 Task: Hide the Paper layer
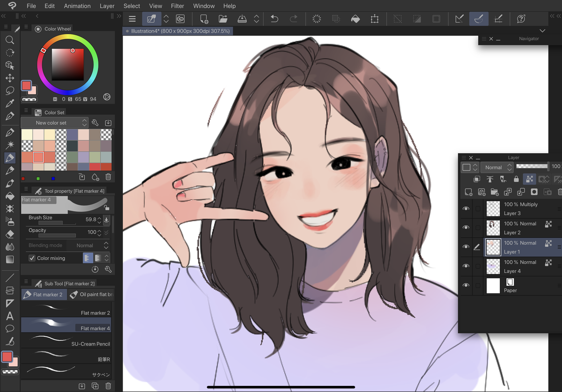tap(466, 285)
